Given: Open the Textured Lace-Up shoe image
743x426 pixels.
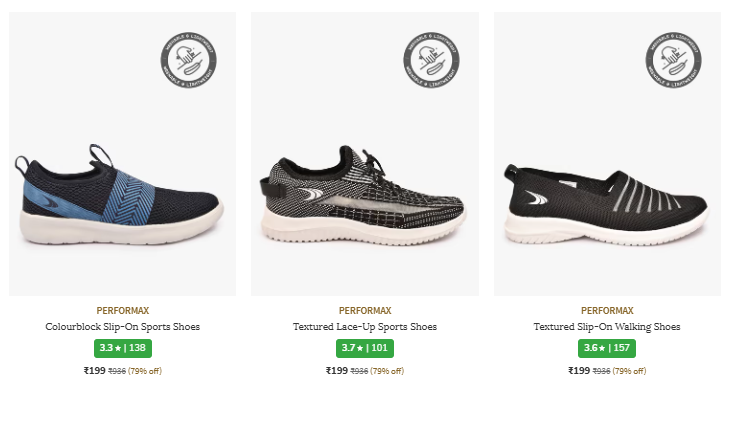Looking at the screenshot, I should (362, 196).
